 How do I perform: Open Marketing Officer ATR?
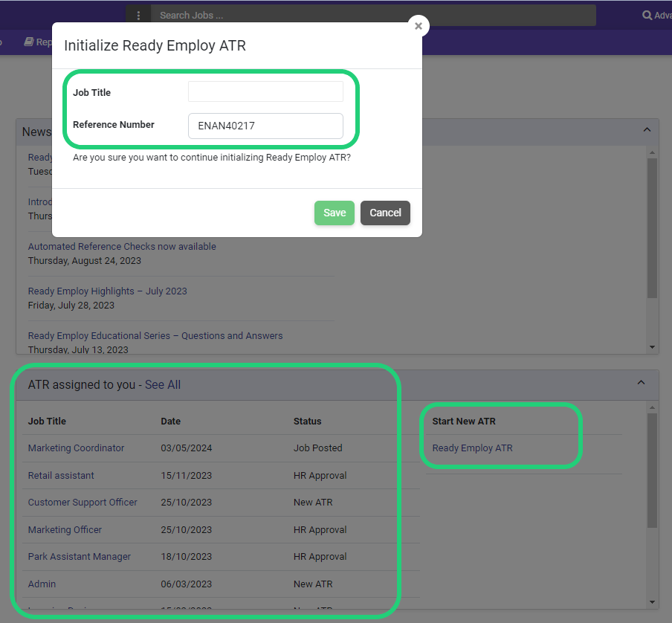pos(65,529)
